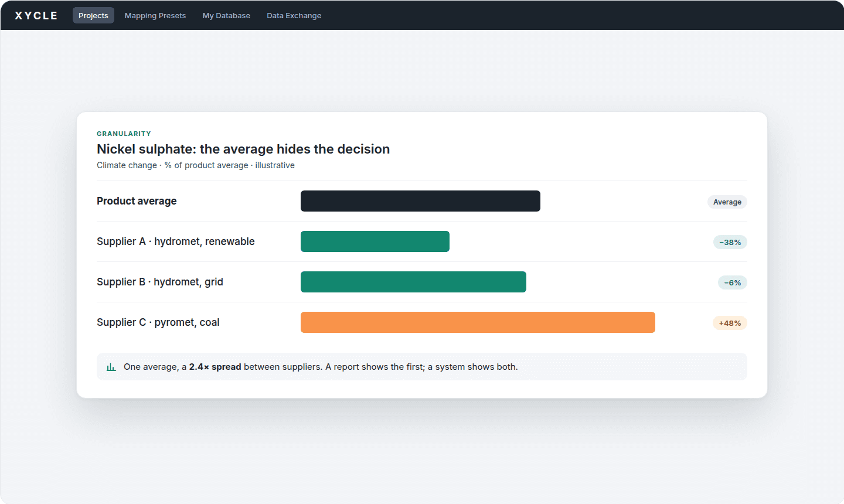Click the −38% badge

click(x=730, y=242)
